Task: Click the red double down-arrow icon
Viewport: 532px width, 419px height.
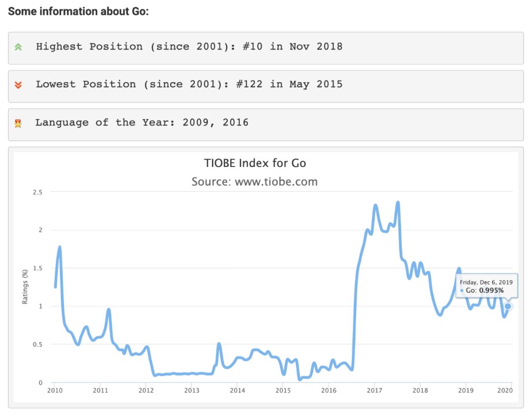Action: [18, 85]
